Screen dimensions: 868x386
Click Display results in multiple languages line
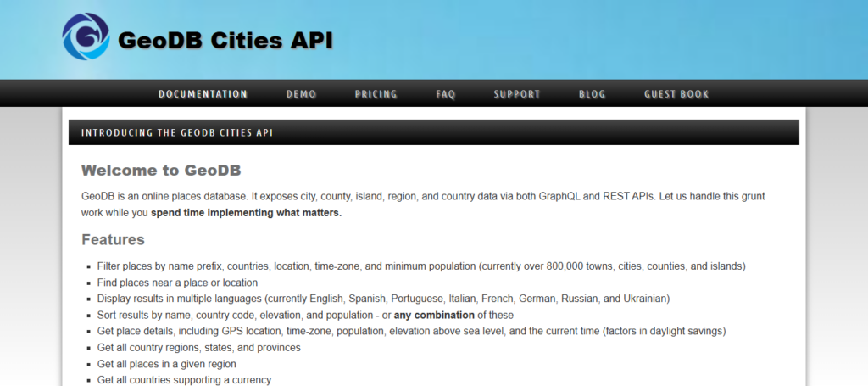[383, 299]
